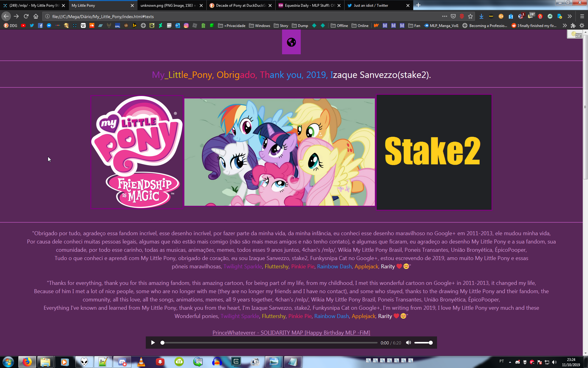Mute the audio player

point(408,343)
